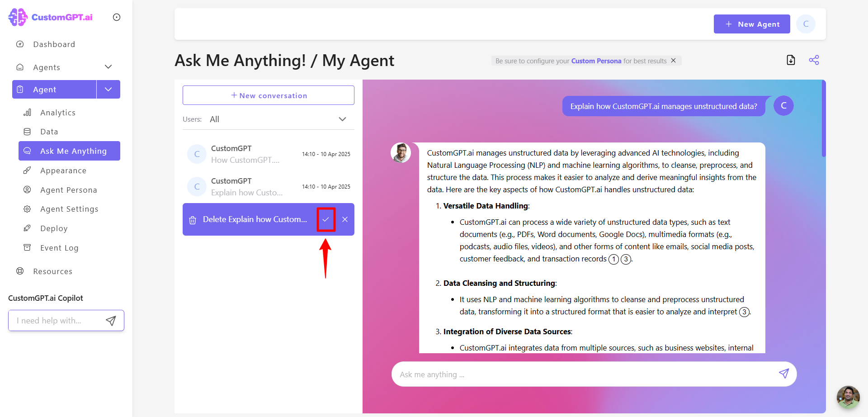The image size is (868, 417).
Task: Dismiss the Custom Persona tip
Action: [673, 61]
